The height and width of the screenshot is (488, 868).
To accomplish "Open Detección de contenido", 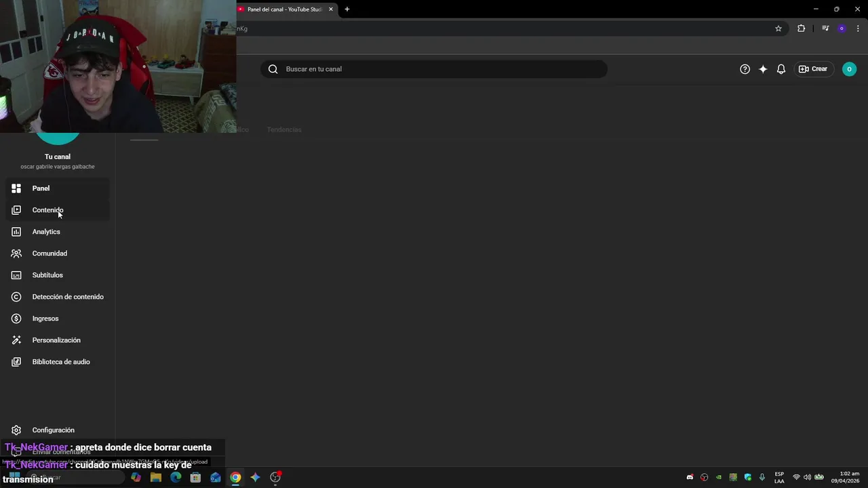I will coord(58,297).
